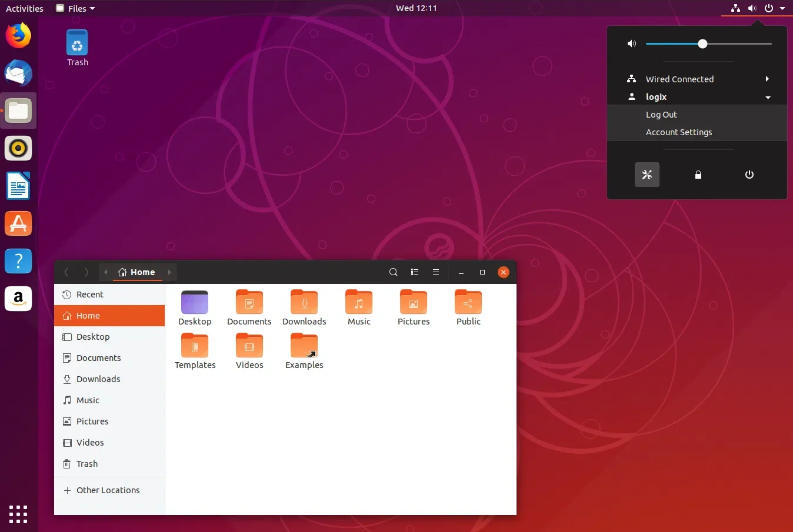
Task: Click the search icon in Files header
Action: tap(394, 272)
